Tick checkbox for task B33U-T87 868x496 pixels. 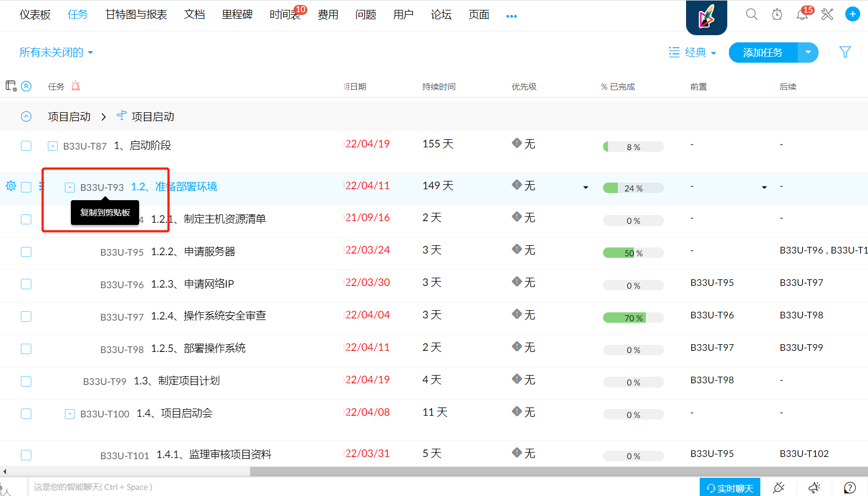click(26, 146)
